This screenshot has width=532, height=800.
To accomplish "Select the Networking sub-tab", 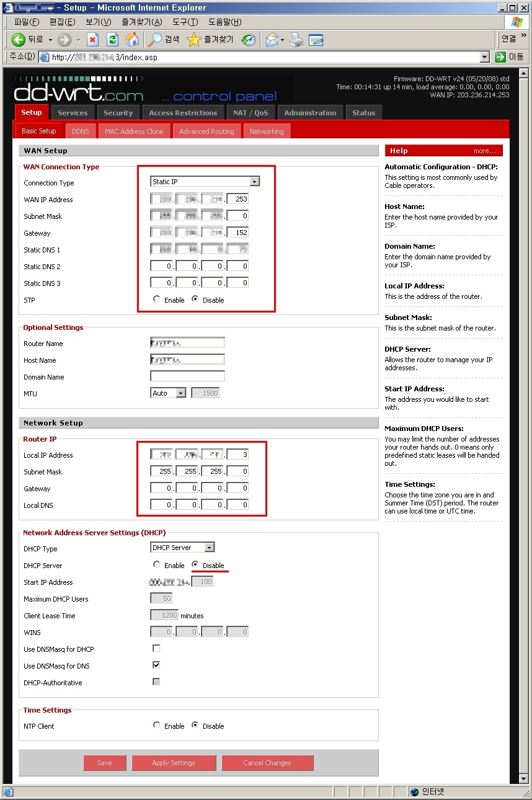I will pyautogui.click(x=267, y=131).
